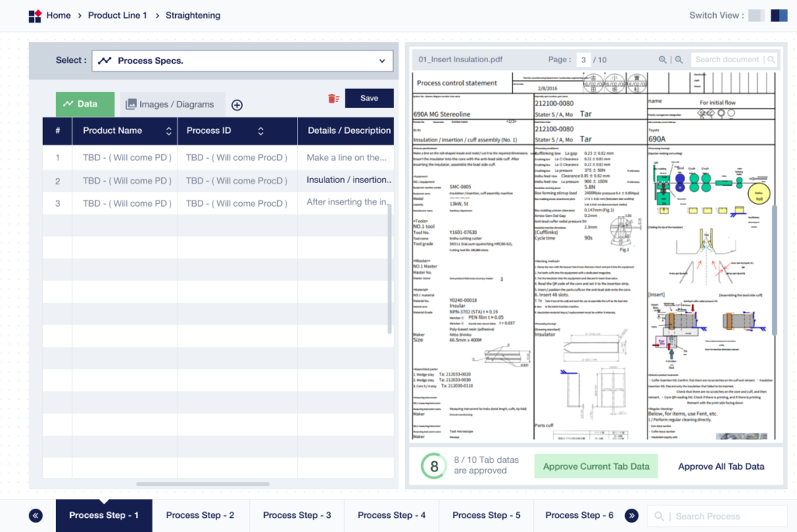797x532 pixels.
Task: Click the Save button
Action: (369, 98)
